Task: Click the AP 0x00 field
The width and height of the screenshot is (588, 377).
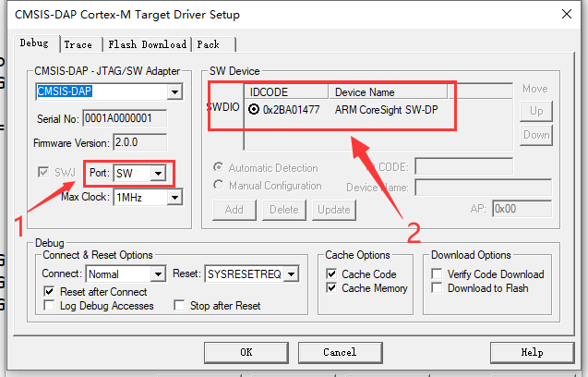Action: (522, 209)
